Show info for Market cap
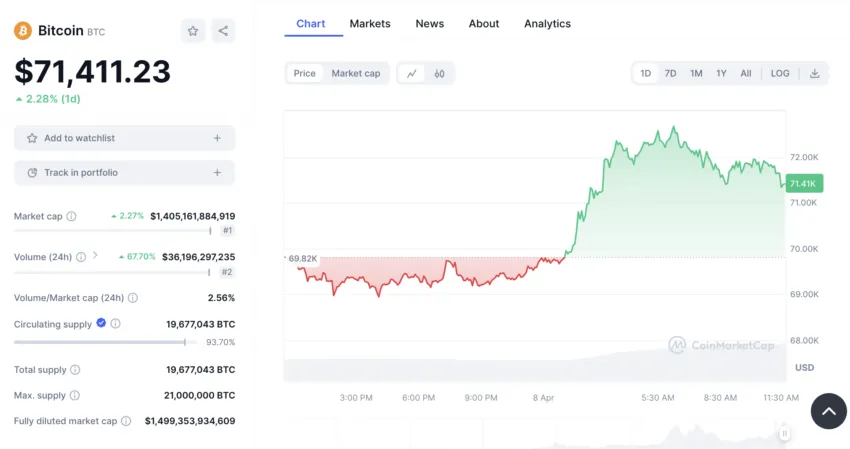This screenshot has width=850, height=449. coord(72,216)
